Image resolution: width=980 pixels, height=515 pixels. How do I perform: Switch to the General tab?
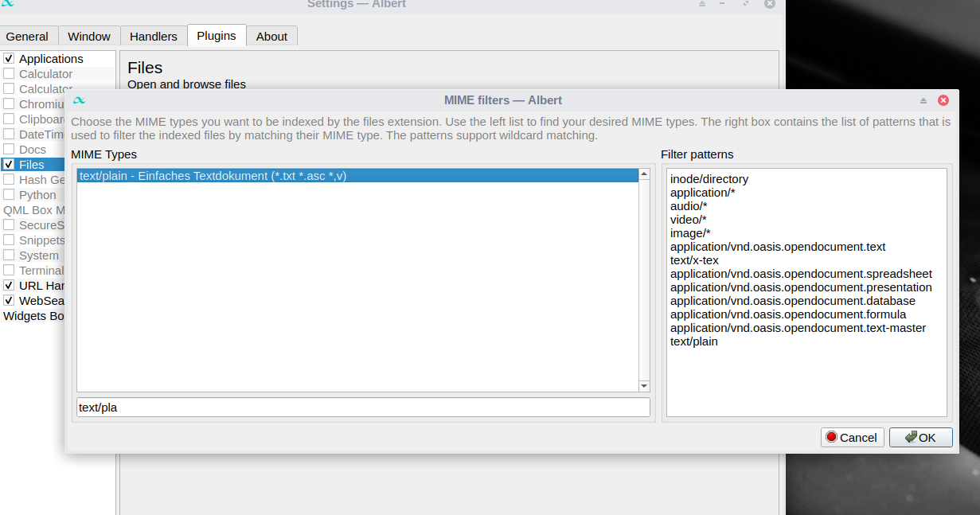coord(27,36)
